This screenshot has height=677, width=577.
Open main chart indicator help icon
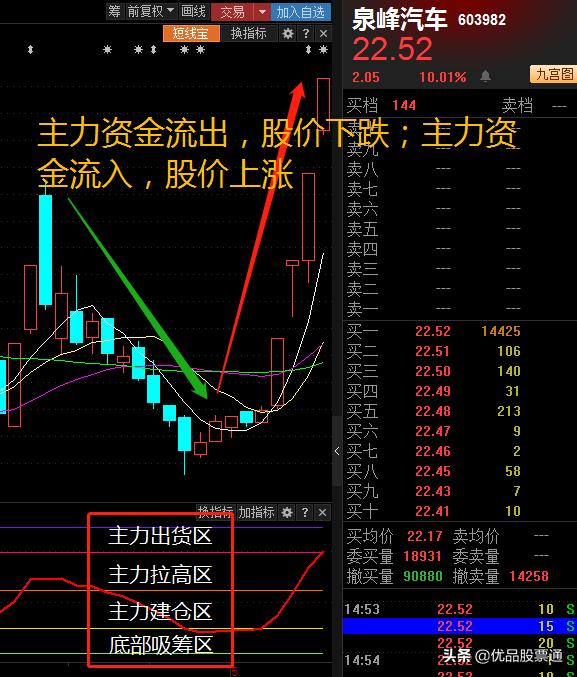click(x=306, y=33)
